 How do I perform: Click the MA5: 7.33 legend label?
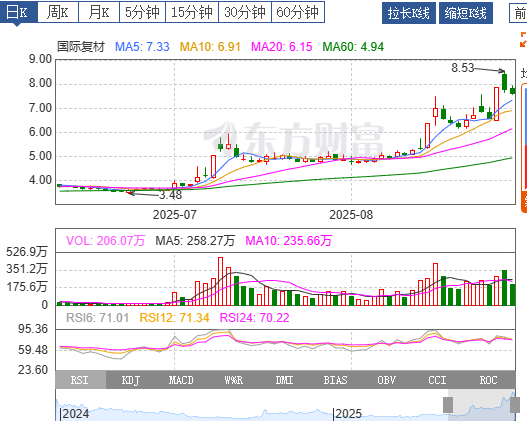tap(142, 47)
